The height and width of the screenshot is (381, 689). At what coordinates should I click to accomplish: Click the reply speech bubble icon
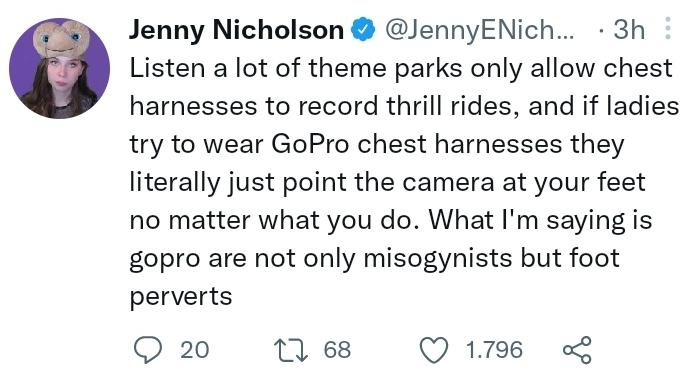pyautogui.click(x=148, y=350)
